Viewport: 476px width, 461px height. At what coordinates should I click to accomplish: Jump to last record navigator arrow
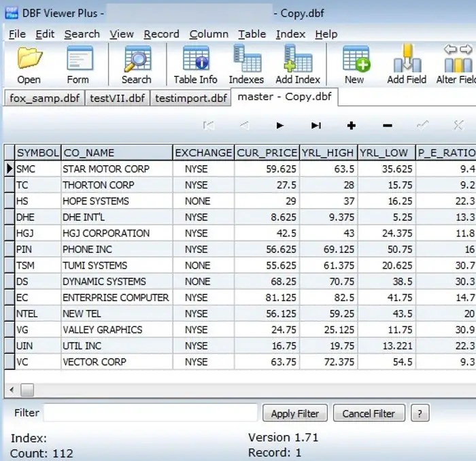pyautogui.click(x=316, y=125)
